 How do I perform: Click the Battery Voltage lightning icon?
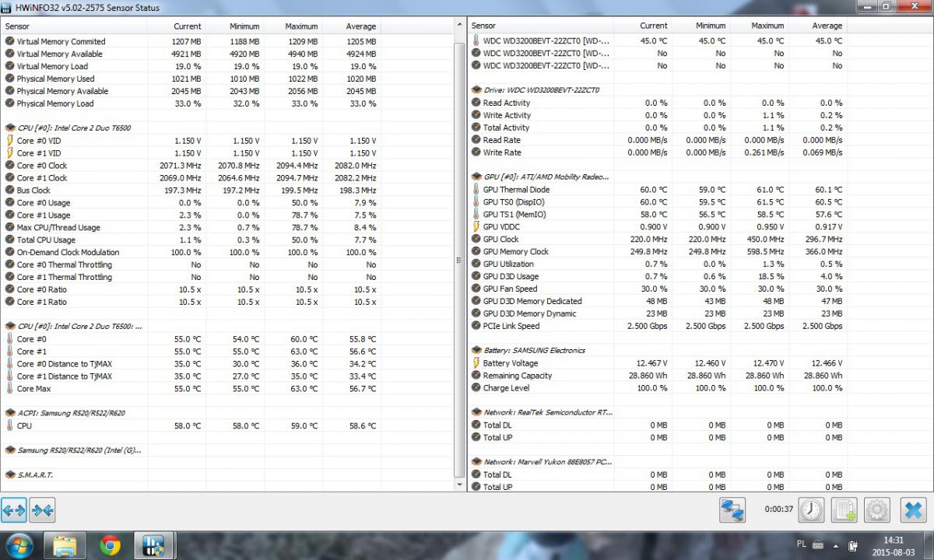click(x=476, y=363)
